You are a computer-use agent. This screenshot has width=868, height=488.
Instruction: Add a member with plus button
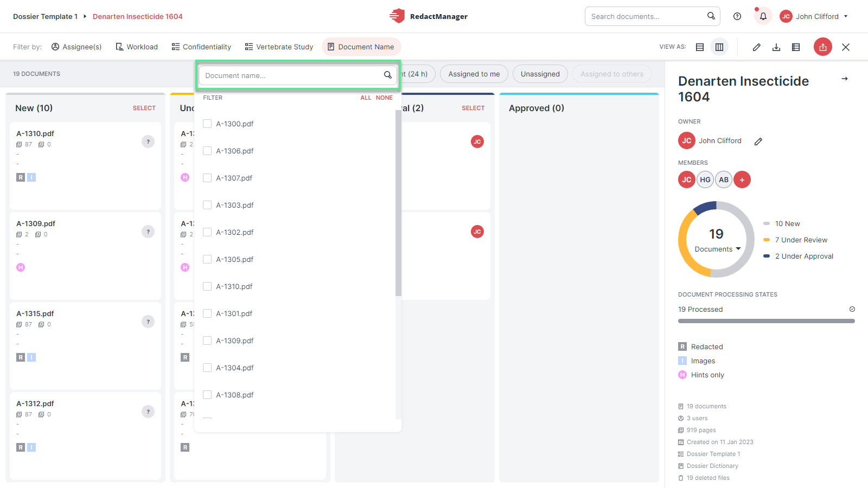pos(742,179)
